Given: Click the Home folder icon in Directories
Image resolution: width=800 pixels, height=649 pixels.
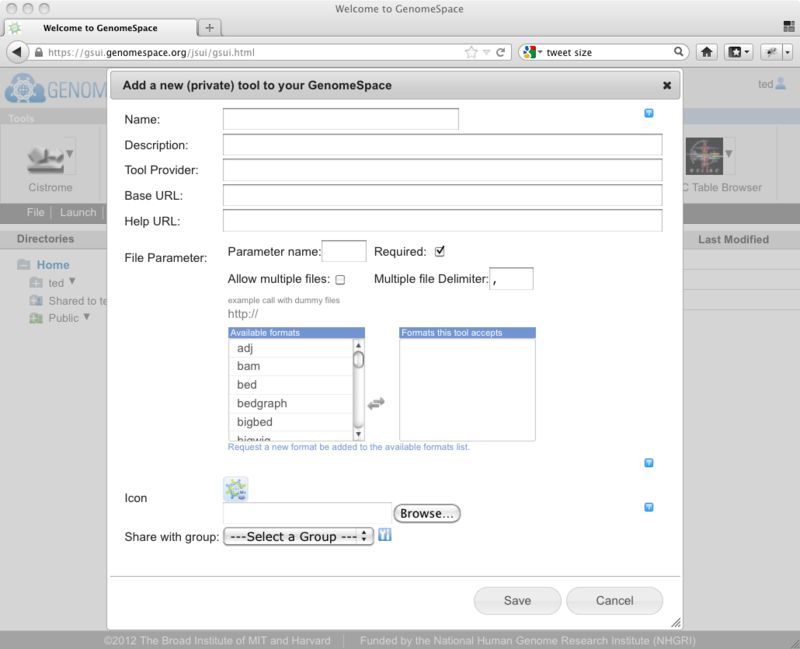Looking at the screenshot, I should click(23, 264).
